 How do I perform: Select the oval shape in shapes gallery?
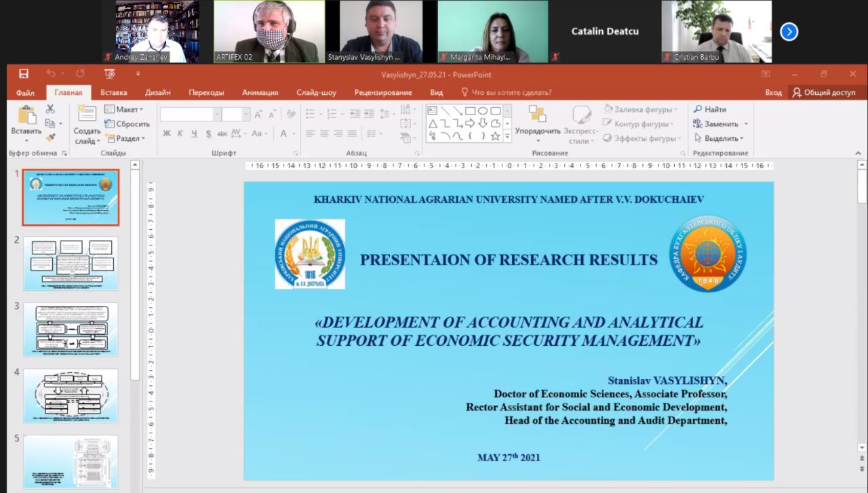(x=483, y=111)
